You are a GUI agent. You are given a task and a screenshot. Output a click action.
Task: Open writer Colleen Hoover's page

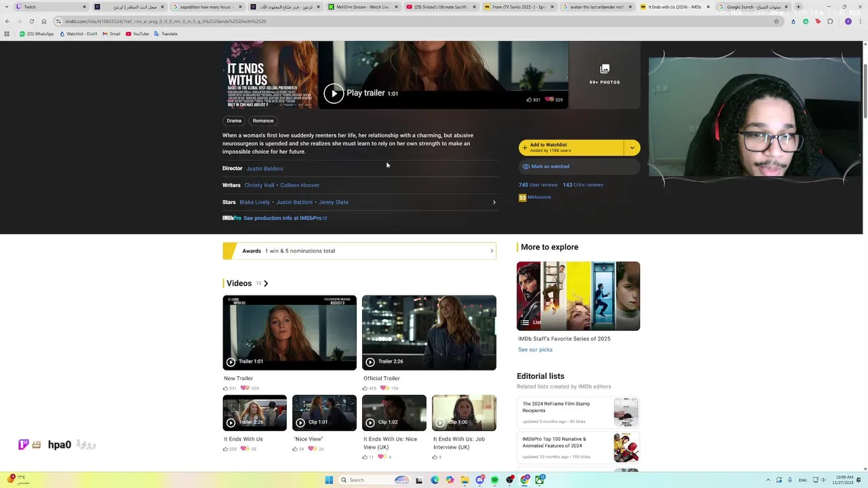coord(300,185)
